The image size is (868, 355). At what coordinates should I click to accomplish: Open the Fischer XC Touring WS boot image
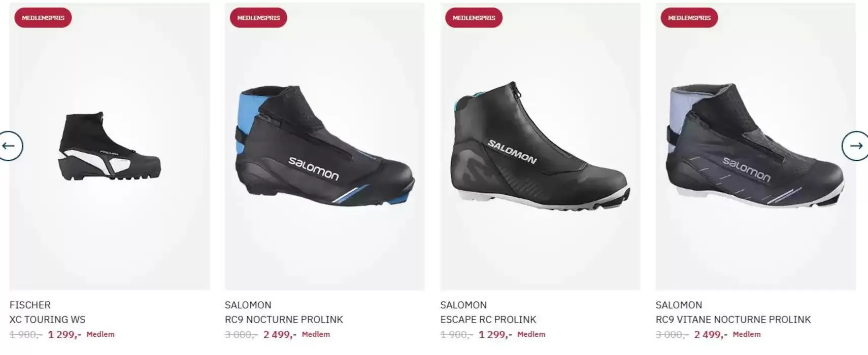(110, 147)
